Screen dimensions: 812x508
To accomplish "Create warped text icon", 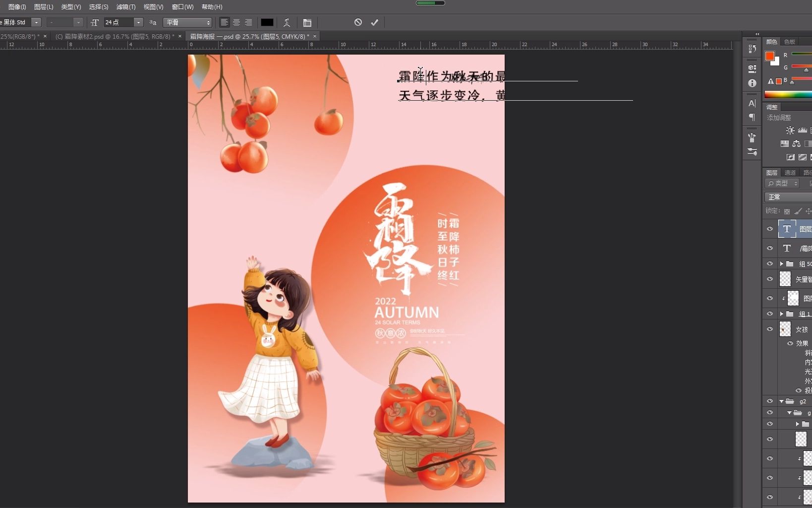I will click(x=287, y=22).
